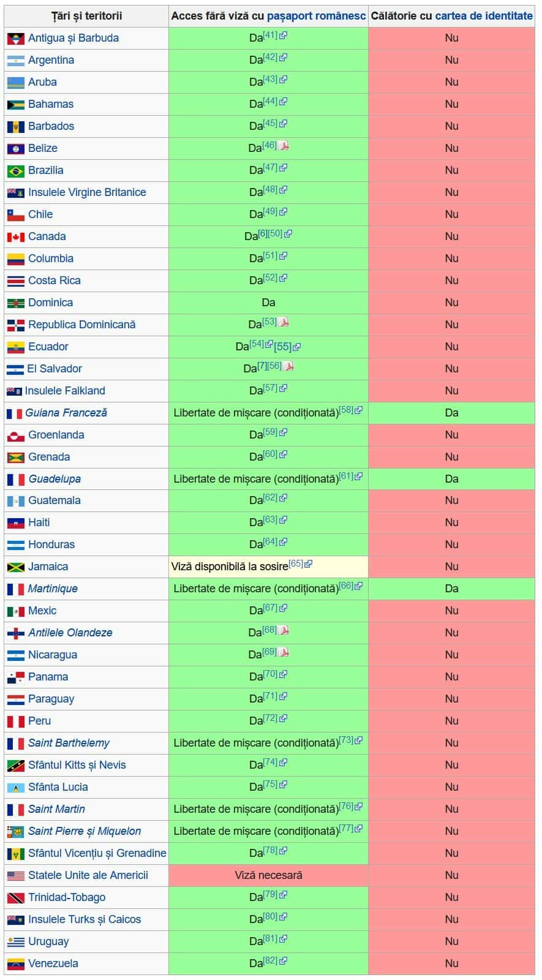Click PDF icon in Republica Dominicană row
Image resolution: width=542 pixels, height=980 pixels.
(x=284, y=323)
